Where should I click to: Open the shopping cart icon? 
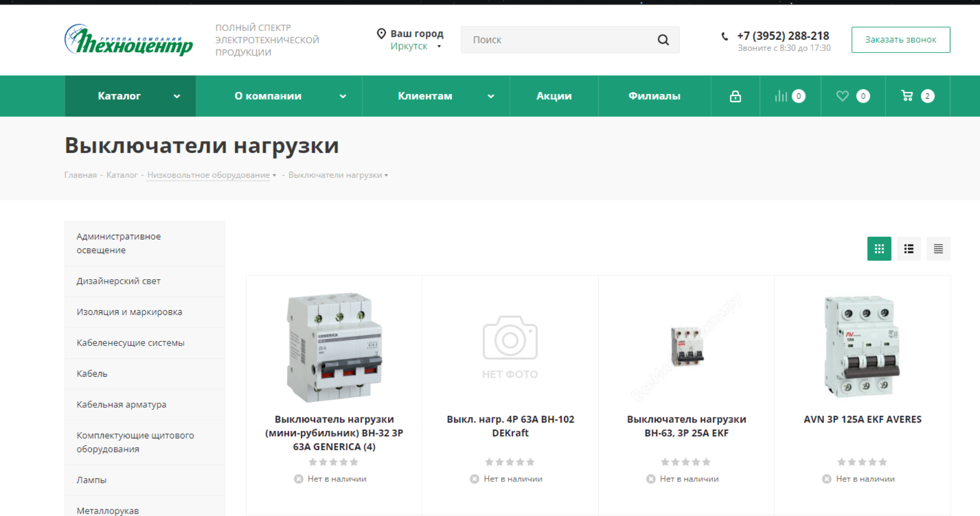click(x=907, y=96)
